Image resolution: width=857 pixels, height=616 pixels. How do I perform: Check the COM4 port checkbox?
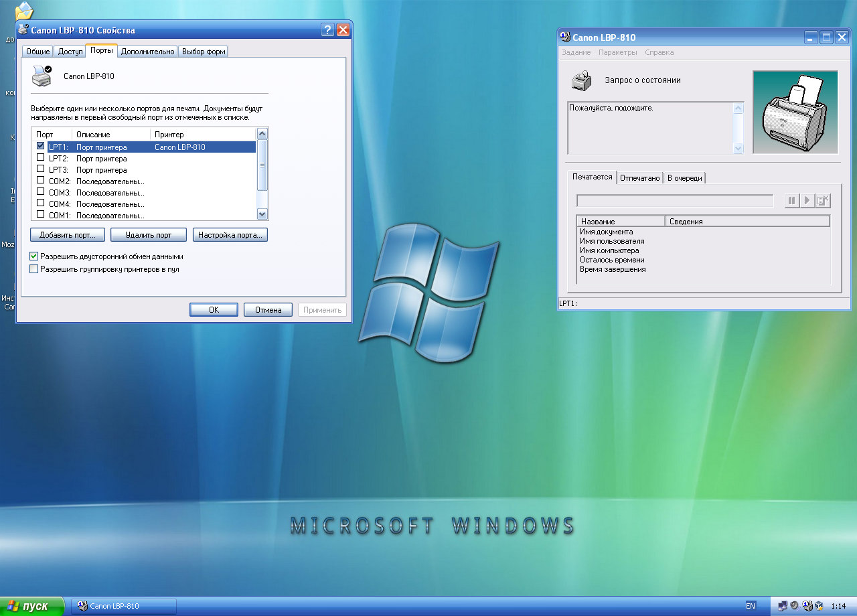click(41, 204)
